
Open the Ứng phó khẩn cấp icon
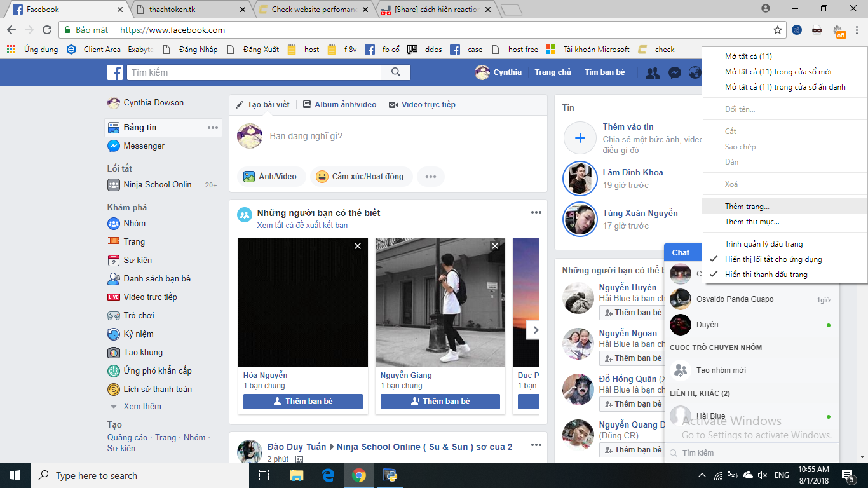click(x=113, y=370)
